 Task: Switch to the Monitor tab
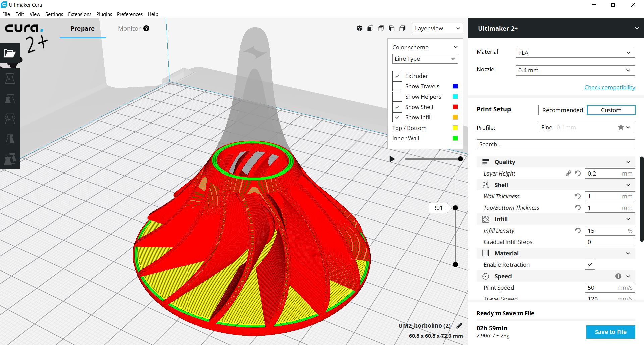point(129,29)
